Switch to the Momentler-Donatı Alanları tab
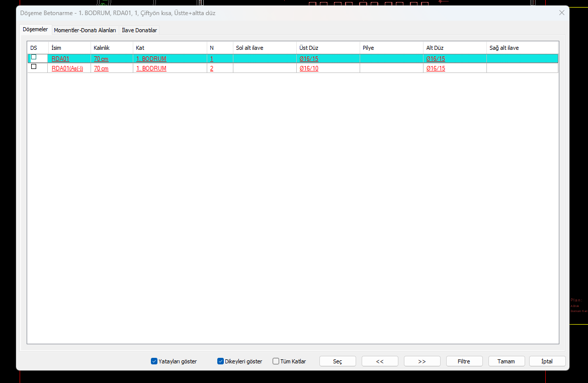 (85, 30)
